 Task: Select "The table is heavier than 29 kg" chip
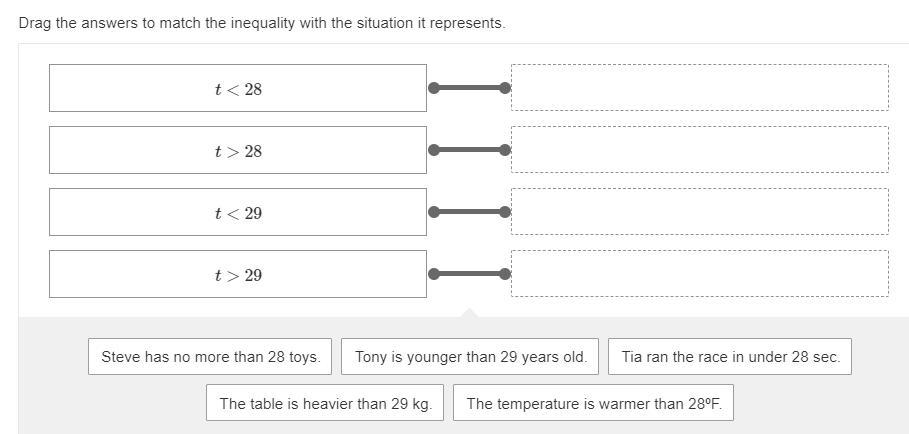[x=325, y=404]
